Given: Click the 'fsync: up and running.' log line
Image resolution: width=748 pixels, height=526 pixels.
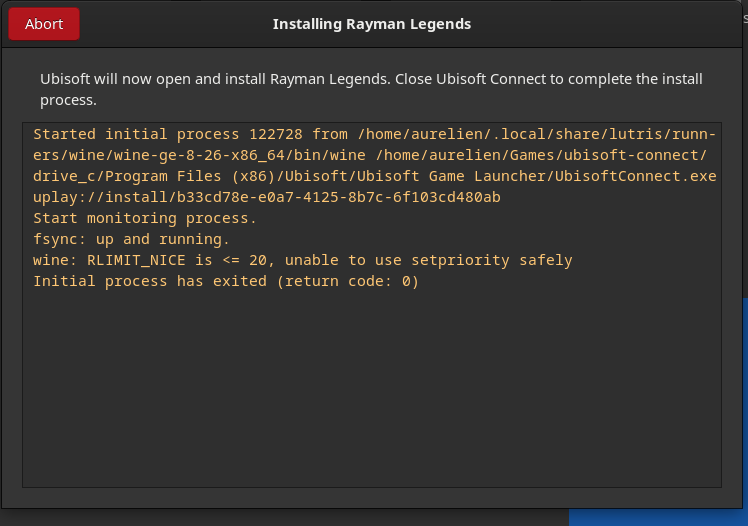Looking at the screenshot, I should (x=131, y=239).
